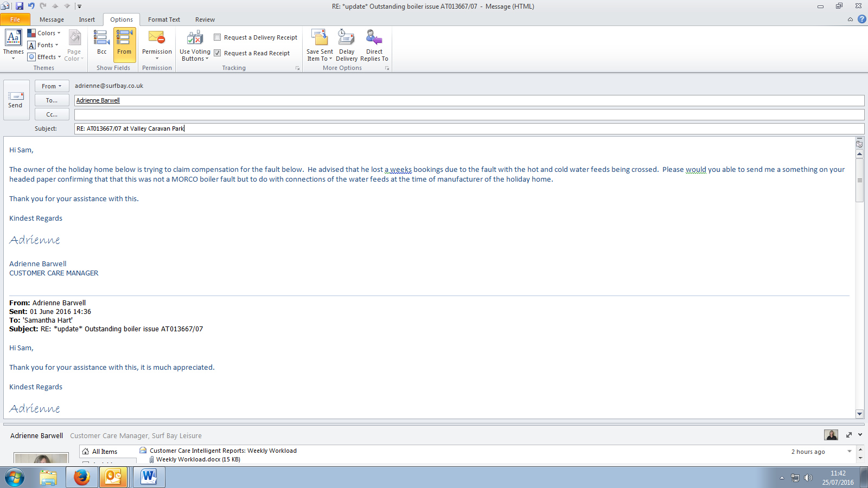The image size is (868, 488).
Task: Expand the Weekly Workload item options arrow
Action: [850, 452]
